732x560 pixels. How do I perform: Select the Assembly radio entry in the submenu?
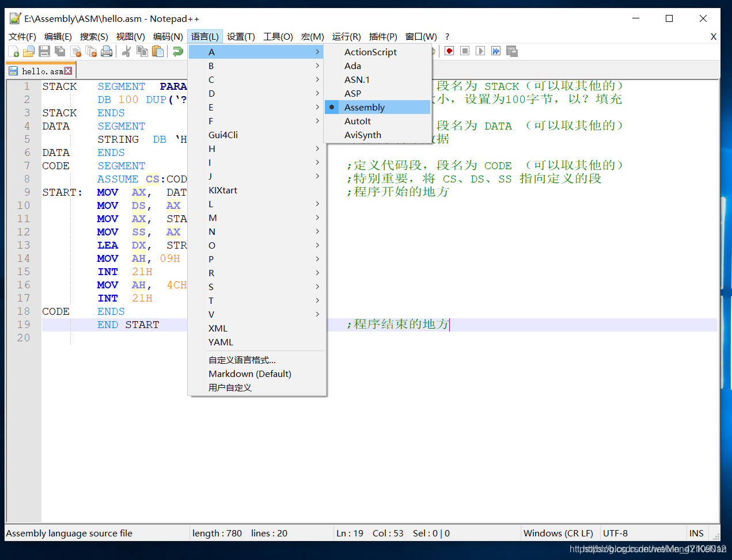pyautogui.click(x=378, y=107)
